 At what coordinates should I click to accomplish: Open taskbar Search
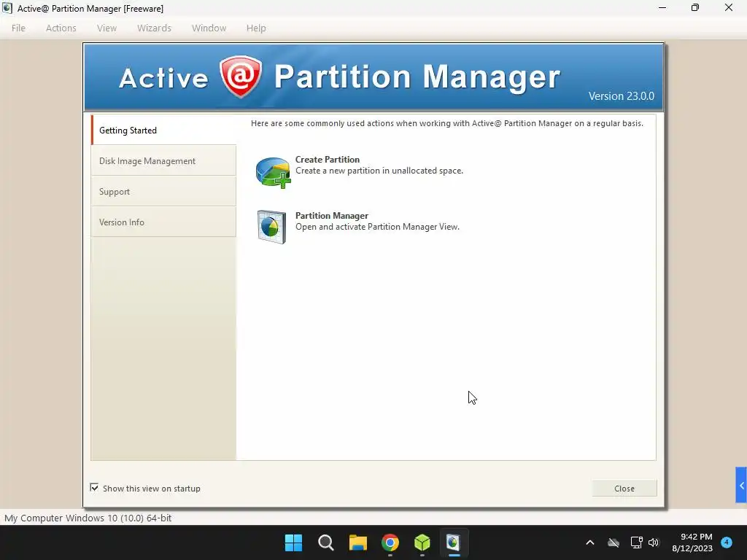(x=326, y=542)
